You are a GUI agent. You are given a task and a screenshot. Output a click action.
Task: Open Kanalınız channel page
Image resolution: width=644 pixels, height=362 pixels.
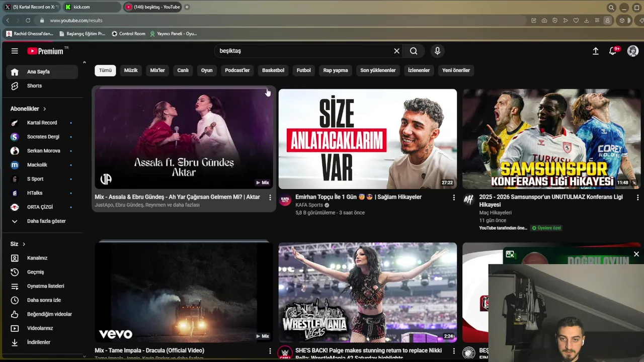(42, 258)
